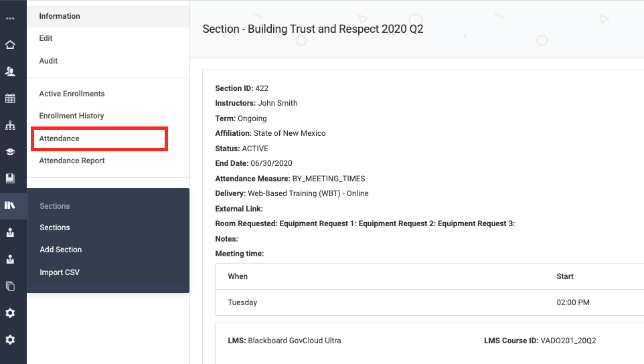Select Edit in the section menu

(x=46, y=38)
